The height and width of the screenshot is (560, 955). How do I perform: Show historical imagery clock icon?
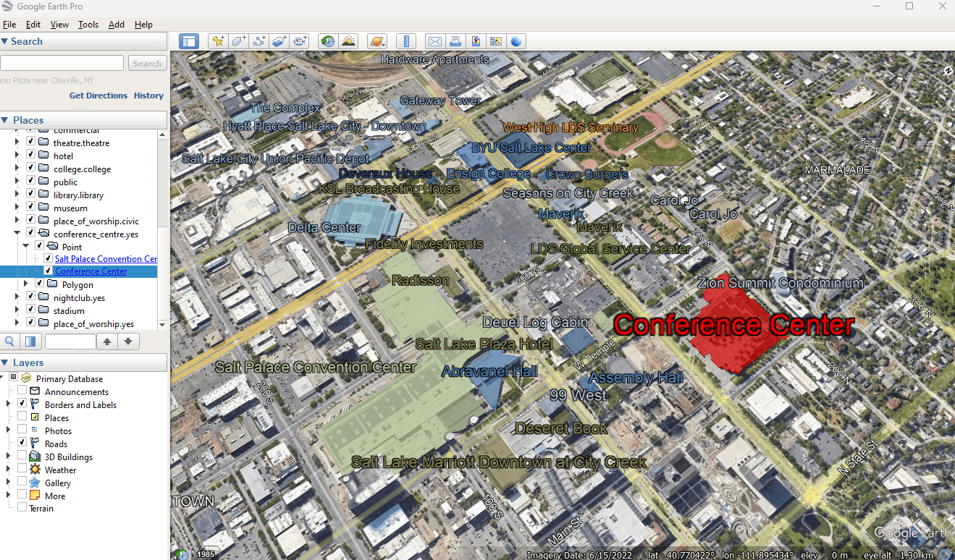pyautogui.click(x=328, y=41)
